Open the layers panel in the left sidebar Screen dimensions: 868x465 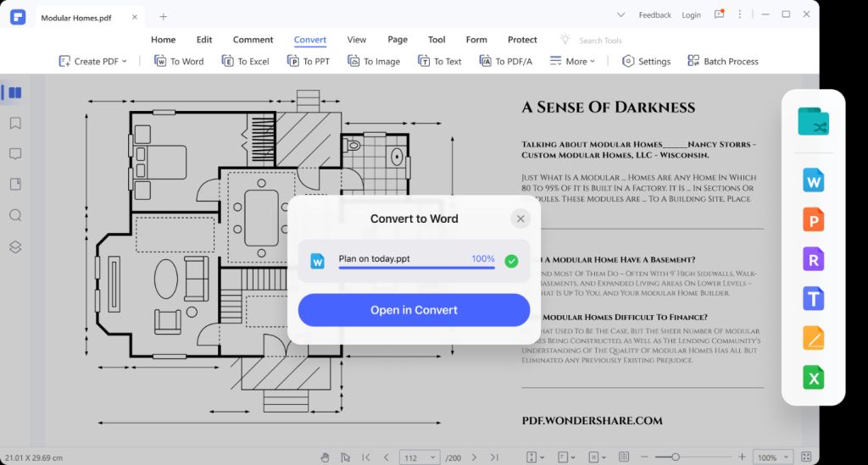pos(15,246)
